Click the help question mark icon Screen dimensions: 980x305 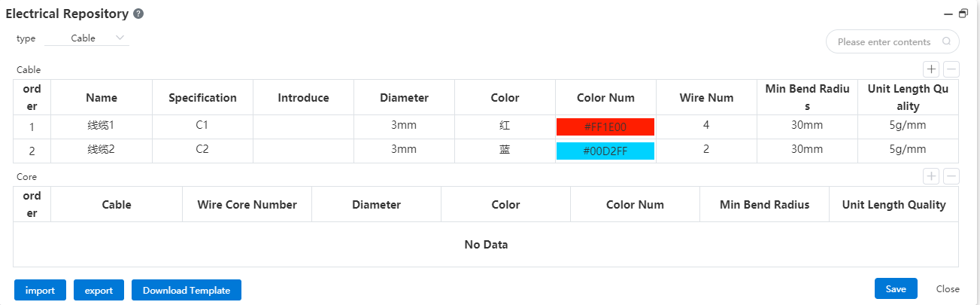click(138, 14)
